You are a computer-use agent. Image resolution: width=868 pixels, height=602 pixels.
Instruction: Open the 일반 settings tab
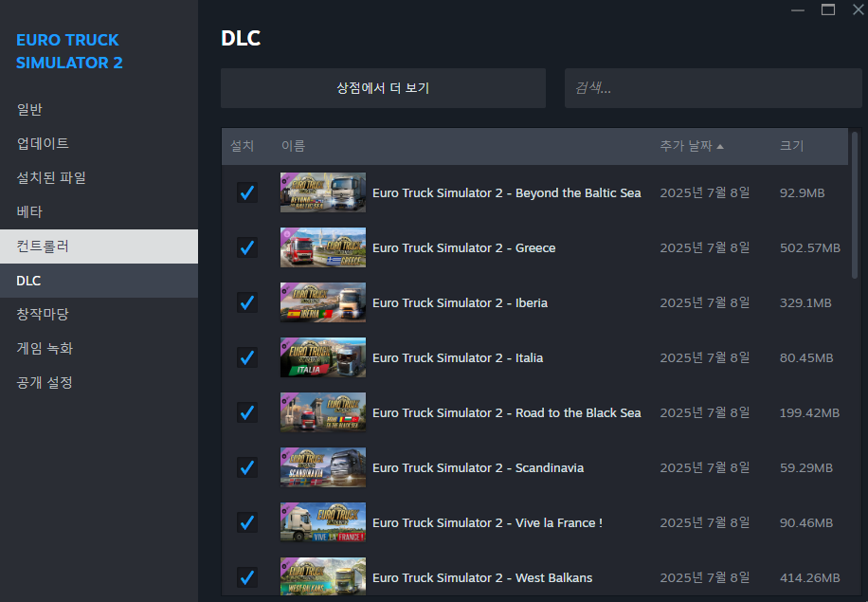99,110
